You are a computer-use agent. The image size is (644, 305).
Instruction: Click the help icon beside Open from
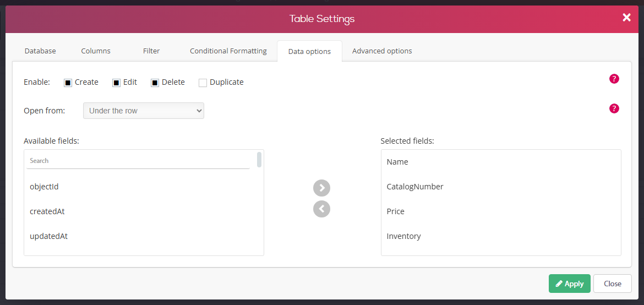pos(614,108)
